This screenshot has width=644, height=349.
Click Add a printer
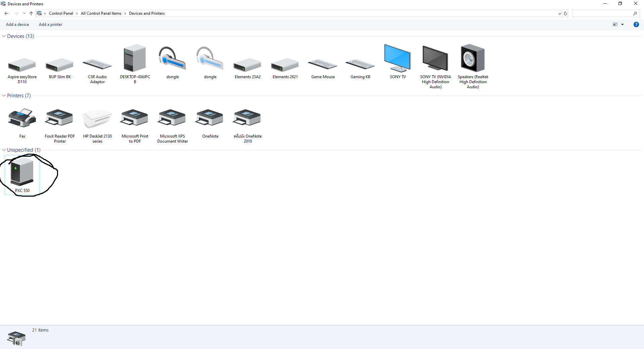(50, 24)
